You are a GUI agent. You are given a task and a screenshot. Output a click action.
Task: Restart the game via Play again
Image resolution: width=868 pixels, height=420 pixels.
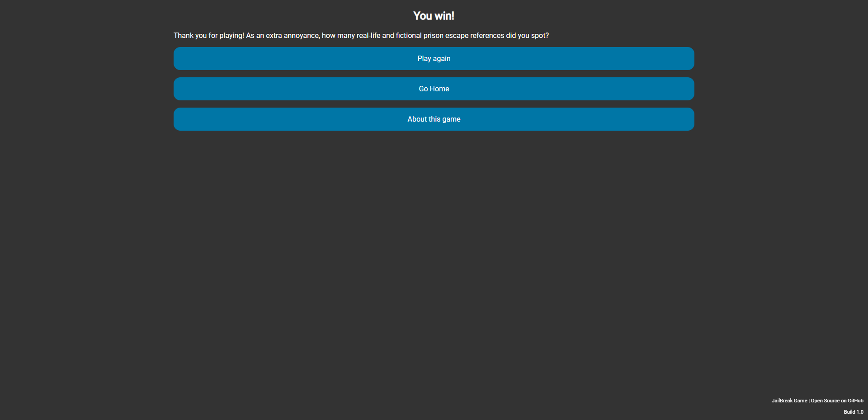click(x=434, y=58)
